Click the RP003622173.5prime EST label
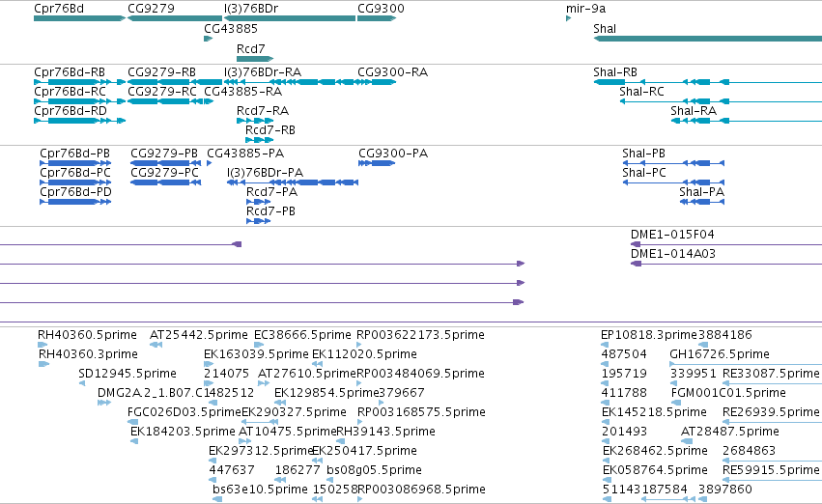Image resolution: width=822 pixels, height=504 pixels. pos(420,335)
